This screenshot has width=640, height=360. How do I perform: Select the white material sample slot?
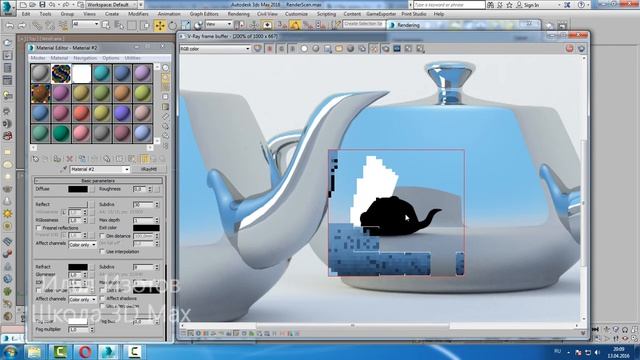[81, 73]
